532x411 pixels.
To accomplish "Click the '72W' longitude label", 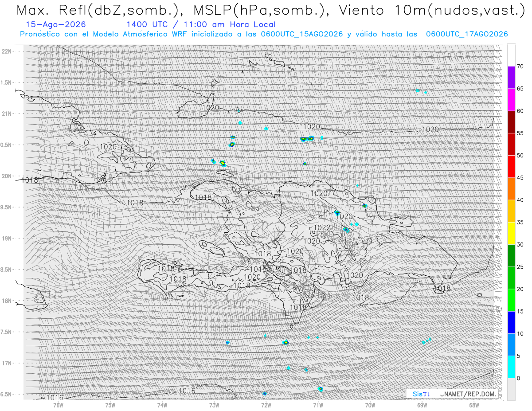I will point(266,404).
